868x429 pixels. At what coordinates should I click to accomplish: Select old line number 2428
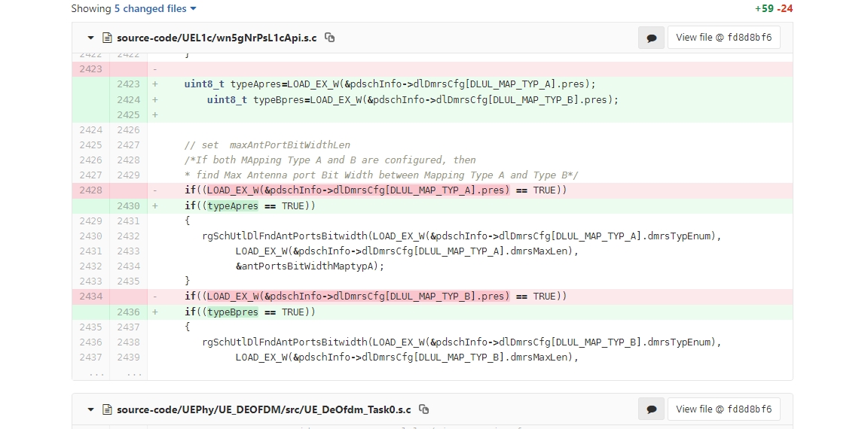click(x=90, y=190)
